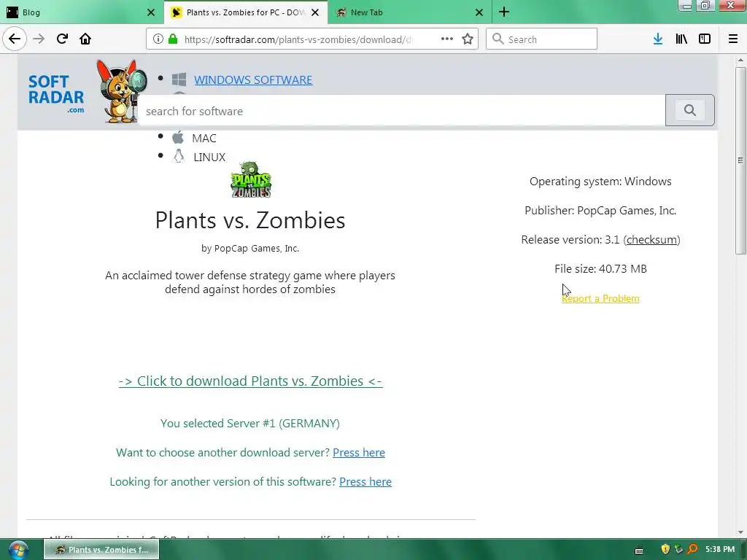
Task: Click Report a Problem link
Action: (x=600, y=298)
